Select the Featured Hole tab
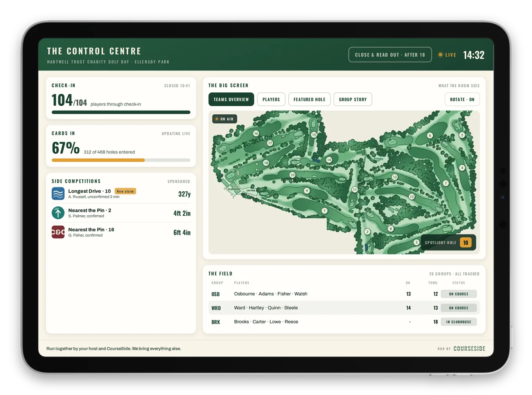This screenshot has width=532, height=395. coord(309,99)
